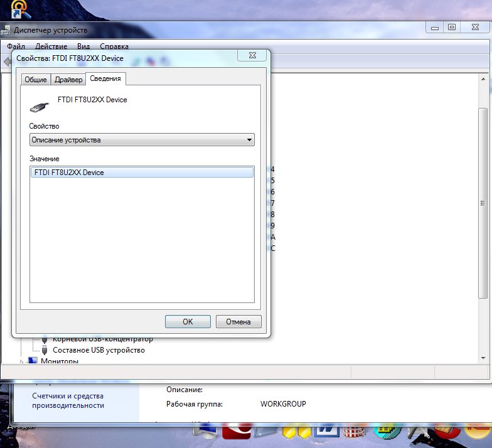Minimize the Device Manager window
The width and height of the screenshot is (492, 448).
pyautogui.click(x=434, y=28)
